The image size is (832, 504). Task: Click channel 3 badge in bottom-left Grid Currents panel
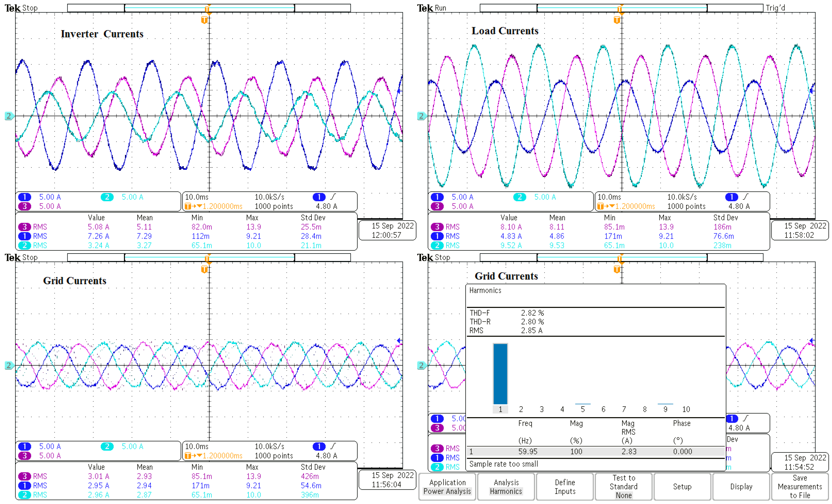pyautogui.click(x=24, y=456)
